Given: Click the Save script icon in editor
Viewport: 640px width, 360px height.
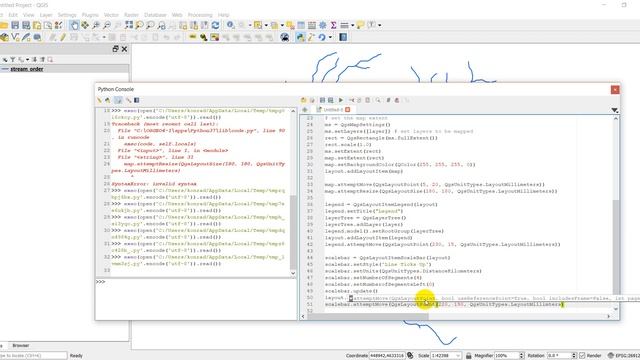Looking at the screenshot, I should pos(322,100).
